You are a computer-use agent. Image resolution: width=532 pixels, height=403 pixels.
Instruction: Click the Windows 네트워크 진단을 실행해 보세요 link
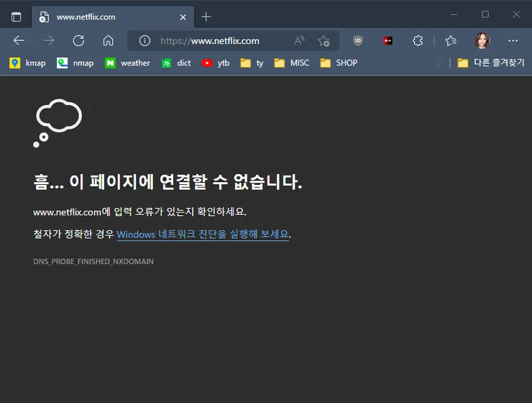coord(203,235)
